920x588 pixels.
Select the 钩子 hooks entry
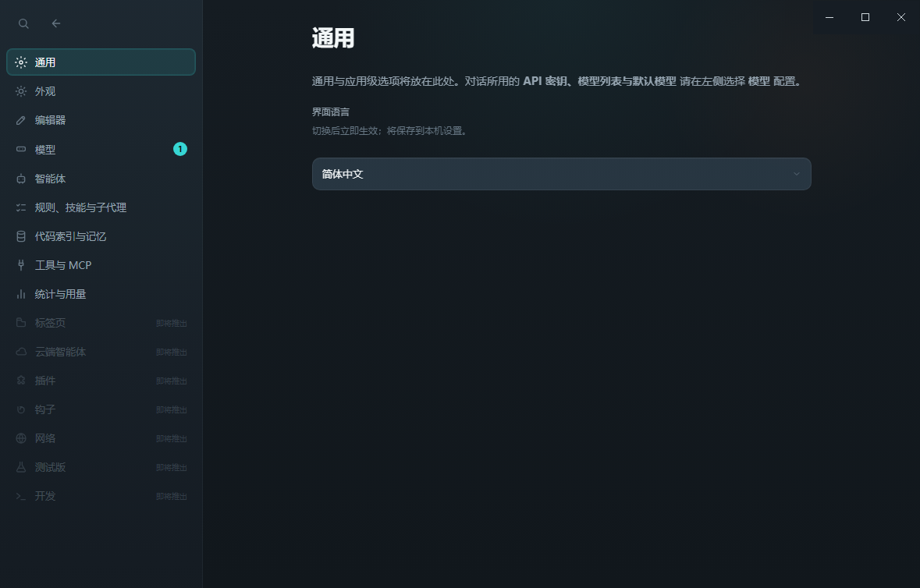pyautogui.click(x=44, y=409)
